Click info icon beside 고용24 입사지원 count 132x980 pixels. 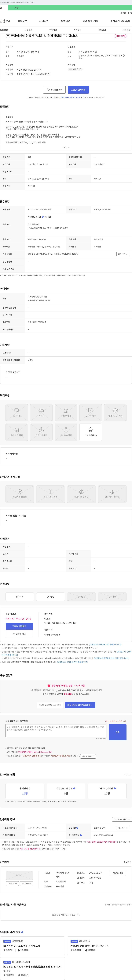pos(114,788)
